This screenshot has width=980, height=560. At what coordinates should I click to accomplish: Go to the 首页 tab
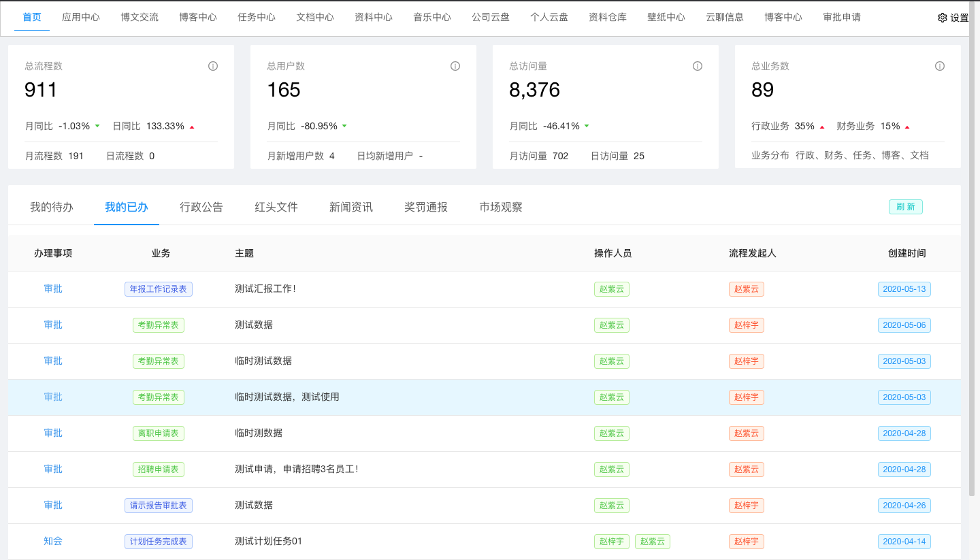tap(32, 17)
